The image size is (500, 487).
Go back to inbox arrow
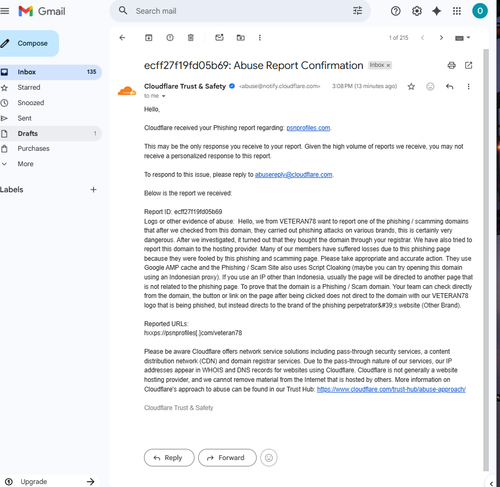(x=122, y=38)
